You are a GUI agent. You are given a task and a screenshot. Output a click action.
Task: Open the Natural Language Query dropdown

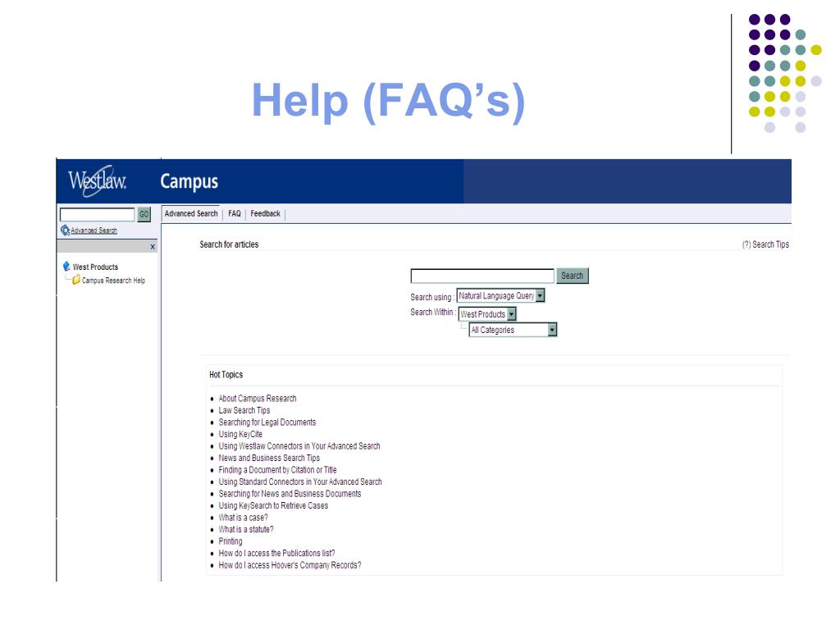[500, 295]
